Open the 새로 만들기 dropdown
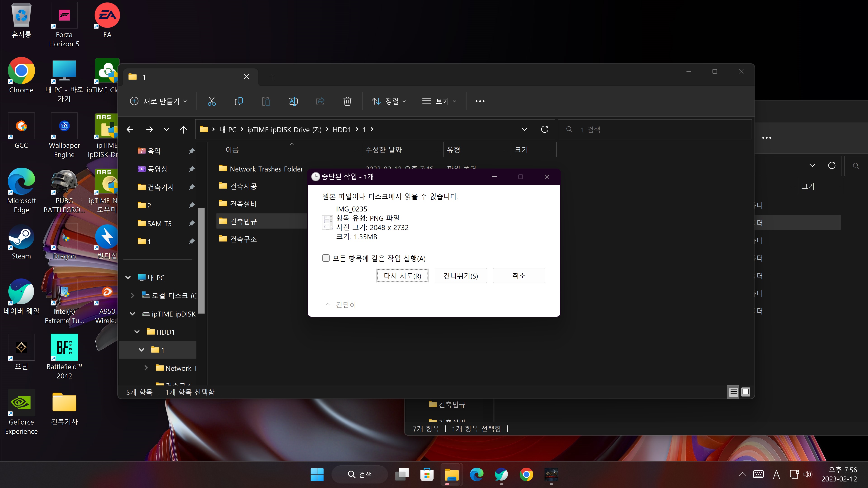Image resolution: width=868 pixels, height=488 pixels. point(158,101)
